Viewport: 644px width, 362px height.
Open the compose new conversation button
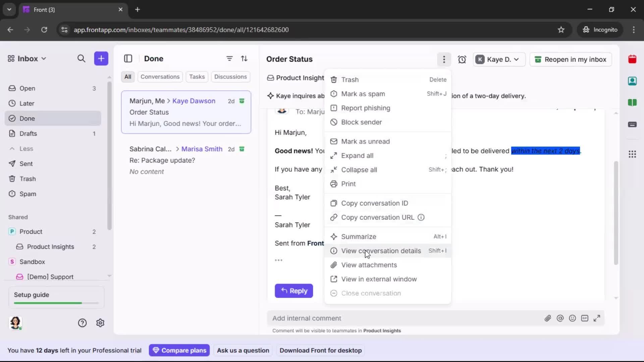[x=101, y=58]
